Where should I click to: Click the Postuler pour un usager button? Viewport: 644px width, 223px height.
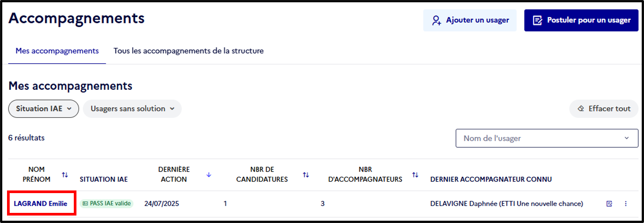(581, 20)
